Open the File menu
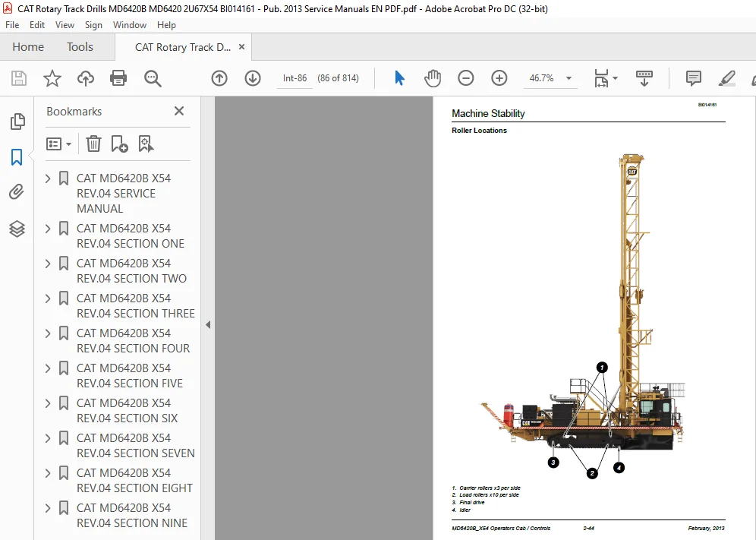756x540 pixels. 12,25
